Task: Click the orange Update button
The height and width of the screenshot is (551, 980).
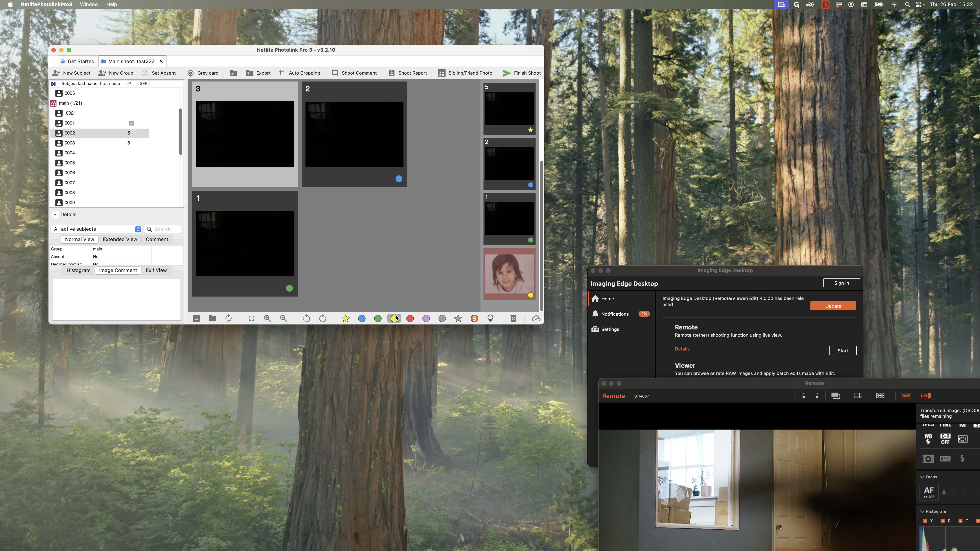Action: click(833, 306)
